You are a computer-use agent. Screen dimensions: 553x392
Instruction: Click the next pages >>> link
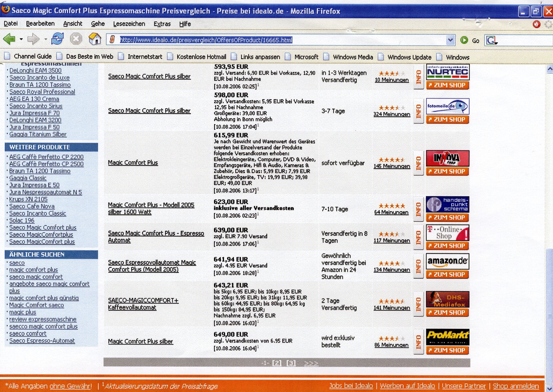click(311, 363)
